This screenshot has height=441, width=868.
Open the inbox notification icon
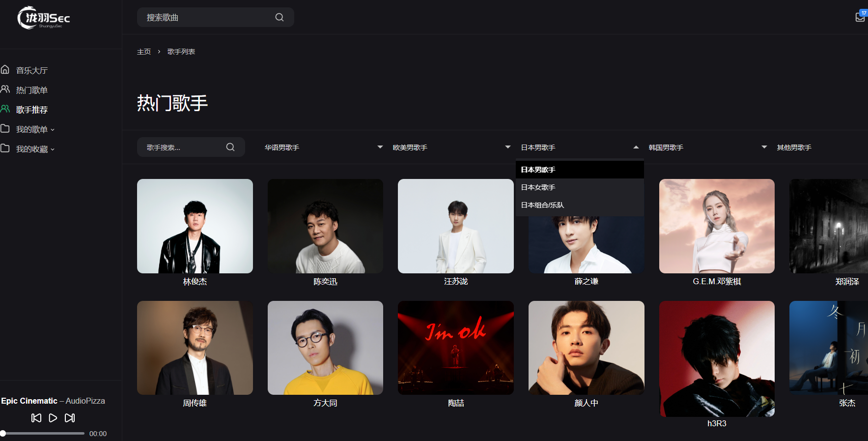pyautogui.click(x=860, y=17)
